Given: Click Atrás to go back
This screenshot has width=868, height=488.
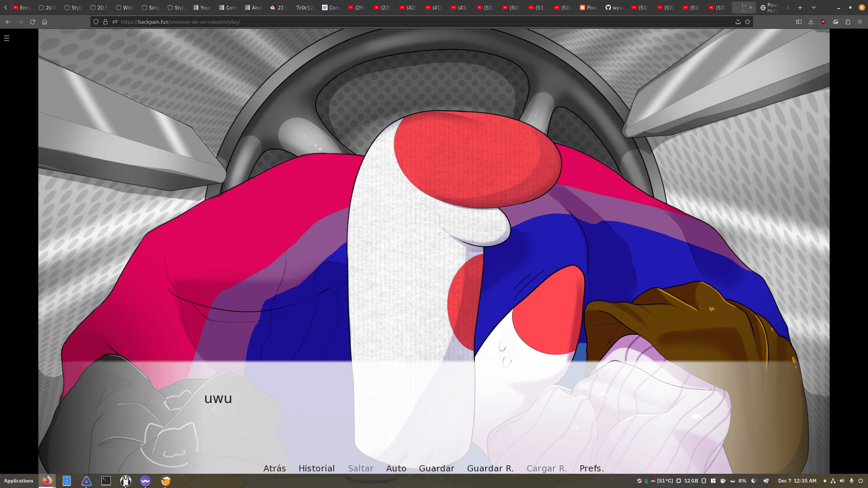Looking at the screenshot, I should (274, 468).
